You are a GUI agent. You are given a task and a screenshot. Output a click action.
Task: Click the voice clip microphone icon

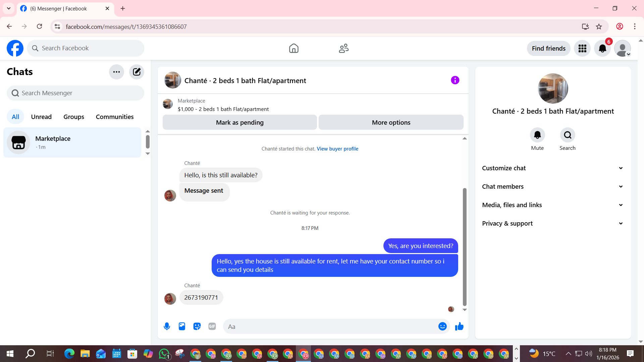point(167,326)
